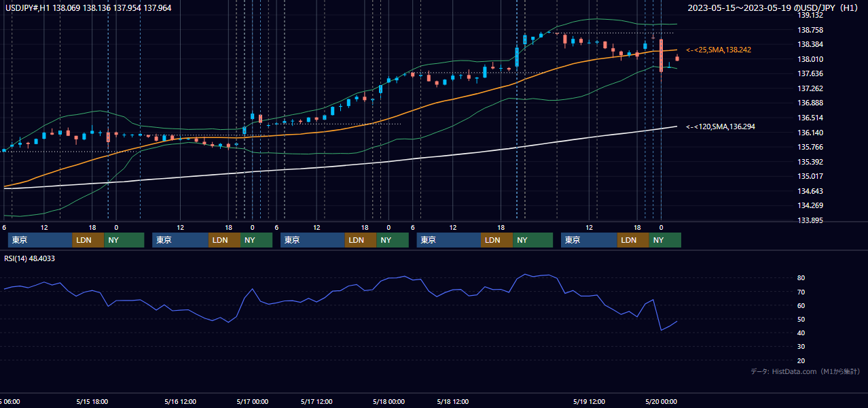Image resolution: width=868 pixels, height=408 pixels.
Task: Click the 137.262 price axis label
Action: pyautogui.click(x=810, y=88)
